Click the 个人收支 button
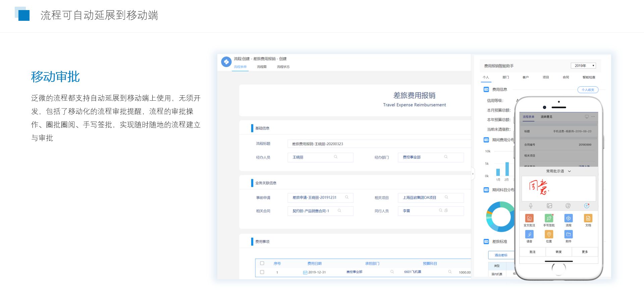644x294 pixels. 588,90
